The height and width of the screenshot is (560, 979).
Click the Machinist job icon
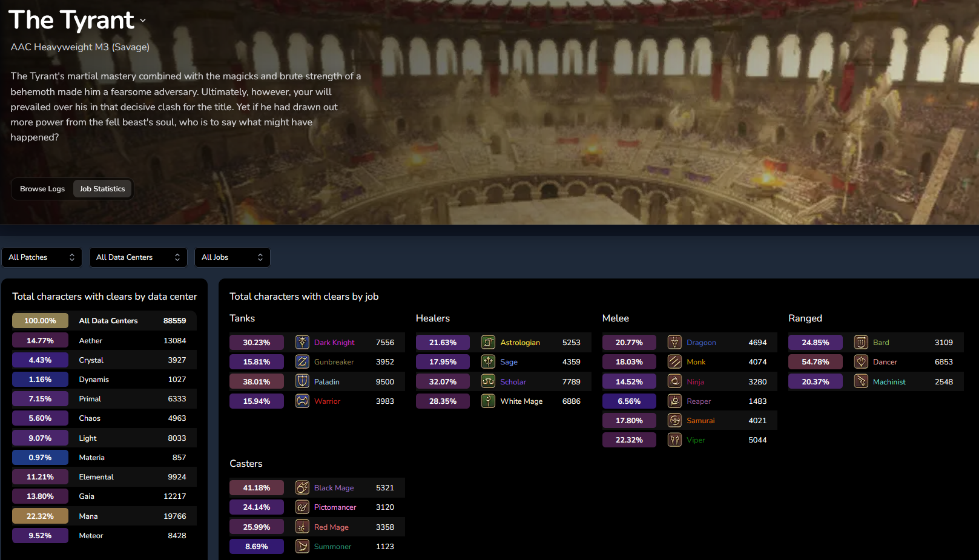coord(861,381)
